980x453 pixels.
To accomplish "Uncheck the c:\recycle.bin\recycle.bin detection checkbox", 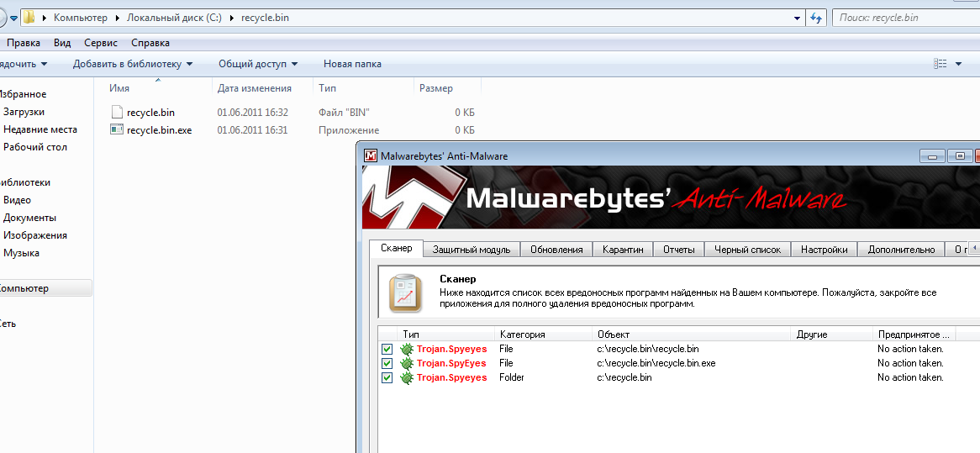I will point(387,349).
